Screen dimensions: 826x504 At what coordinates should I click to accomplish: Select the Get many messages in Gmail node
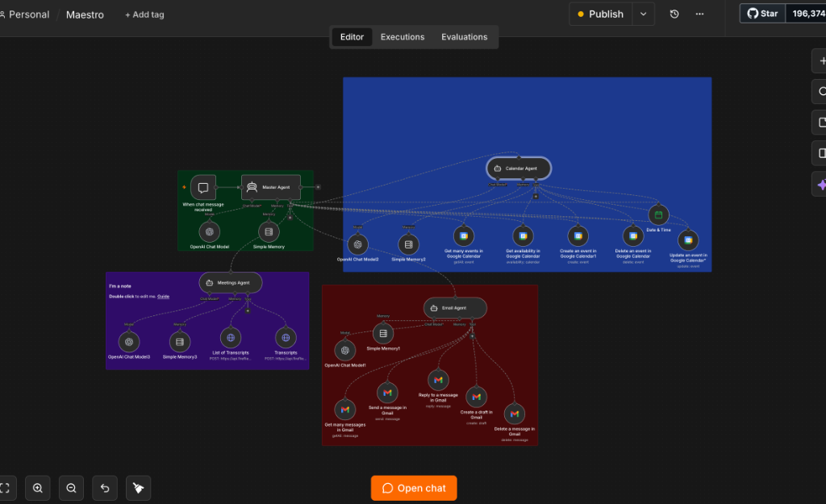(x=345, y=410)
